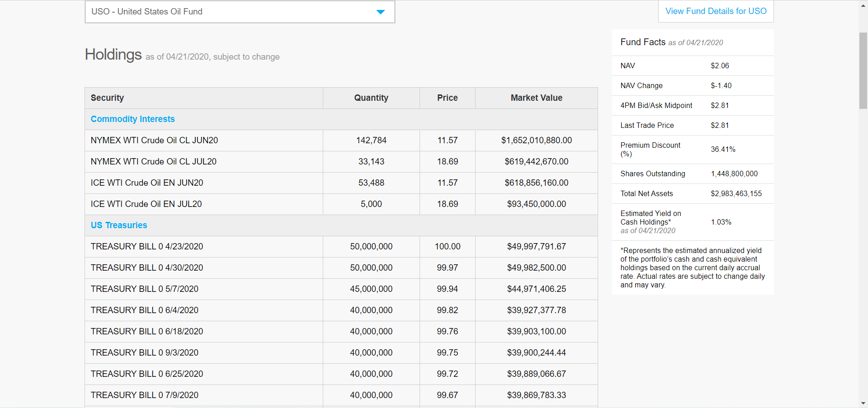868x408 pixels.
Task: Click the blue dropdown arrow in fund selector
Action: pyautogui.click(x=381, y=12)
